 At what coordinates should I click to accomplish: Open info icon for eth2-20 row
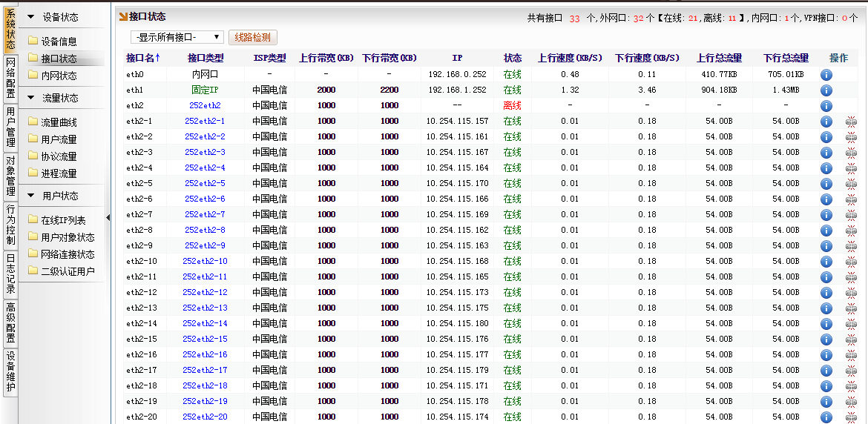point(826,417)
